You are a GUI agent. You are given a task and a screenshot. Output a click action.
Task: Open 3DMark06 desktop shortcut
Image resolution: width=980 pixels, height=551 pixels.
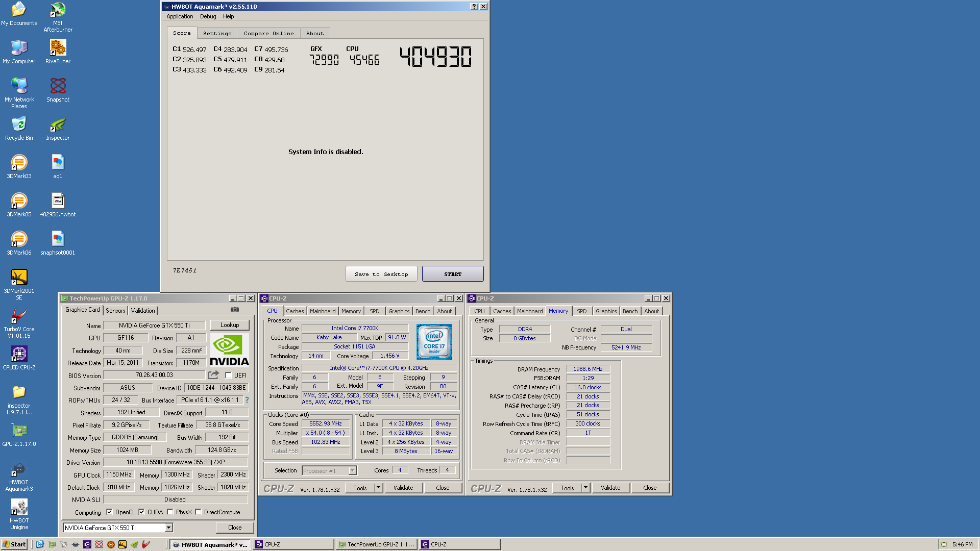pyautogui.click(x=19, y=243)
